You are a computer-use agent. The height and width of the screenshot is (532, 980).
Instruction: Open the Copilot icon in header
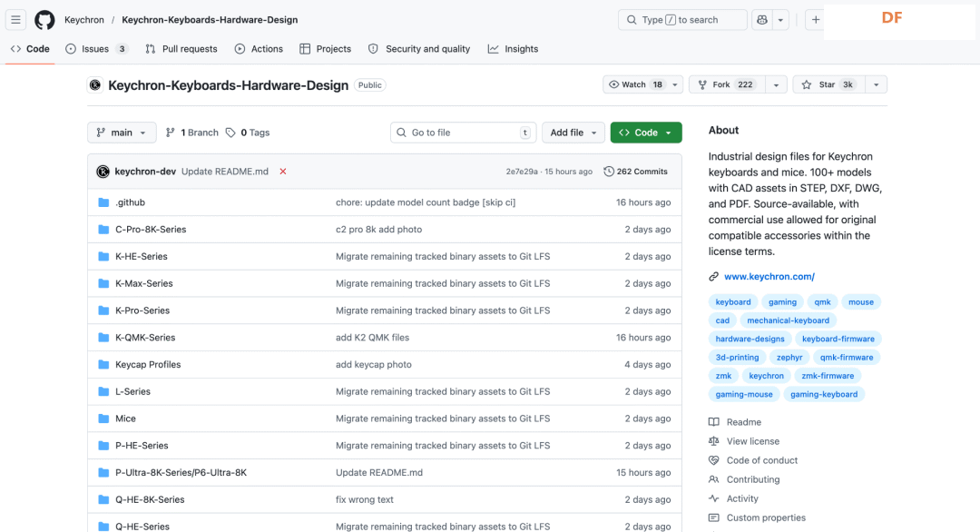[762, 20]
